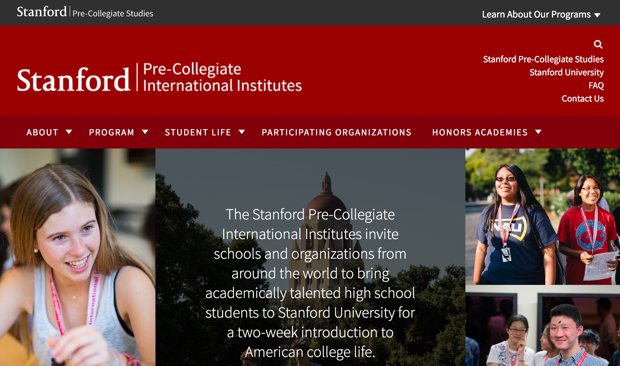Viewport: 620px width, 366px height.
Task: Open the search magnifier icon
Action: (x=598, y=44)
